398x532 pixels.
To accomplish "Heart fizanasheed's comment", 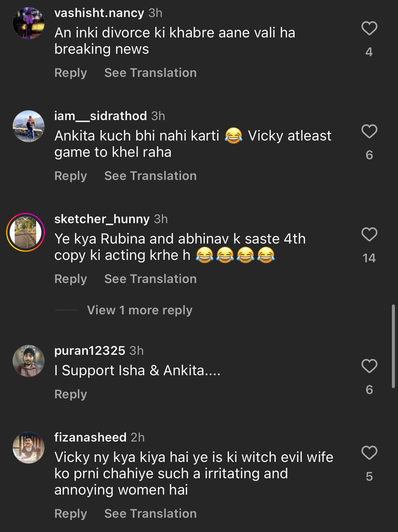I will click(369, 453).
